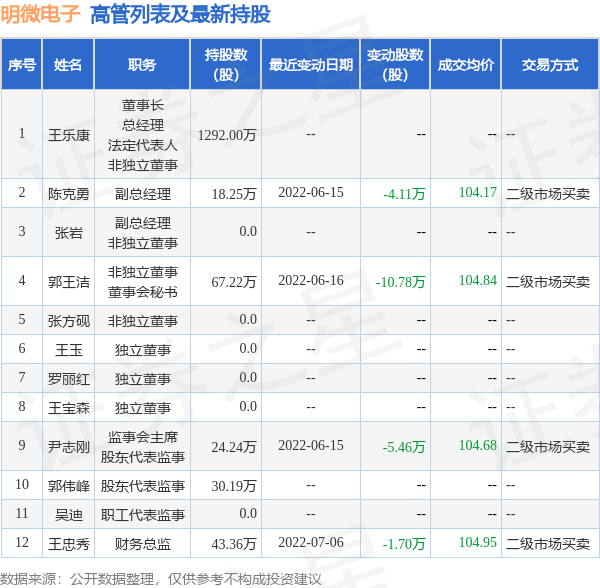Image resolution: width=600 pixels, height=588 pixels.
Task: Click 二级市场买卖 in row 12
Action: click(548, 544)
